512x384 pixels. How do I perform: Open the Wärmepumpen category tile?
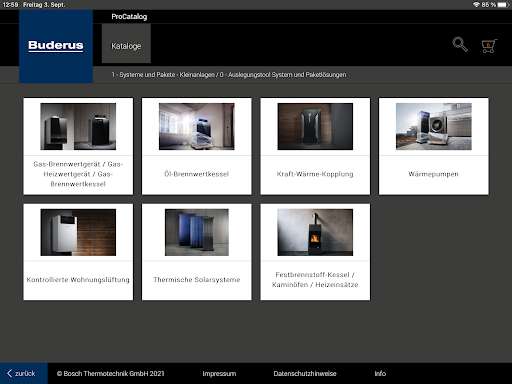pos(434,146)
